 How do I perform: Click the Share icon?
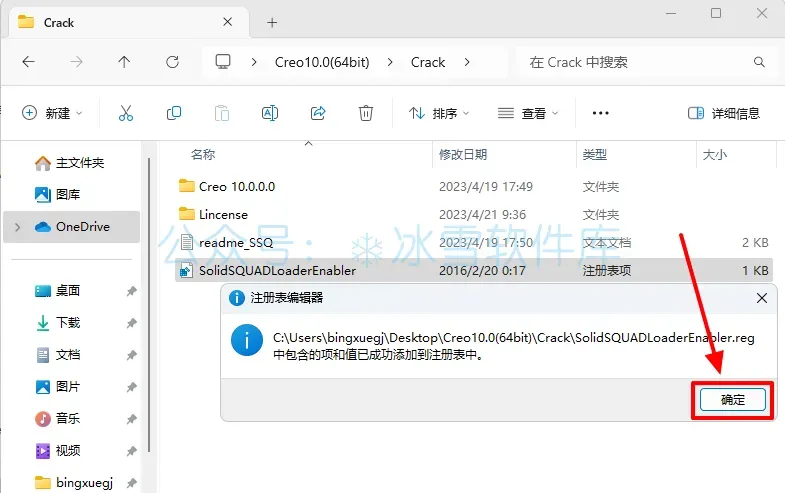coord(318,113)
